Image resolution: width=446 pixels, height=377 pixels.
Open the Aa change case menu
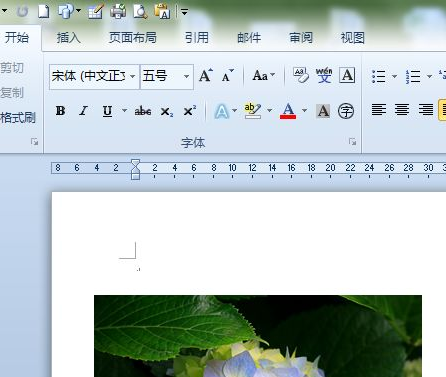pos(263,75)
